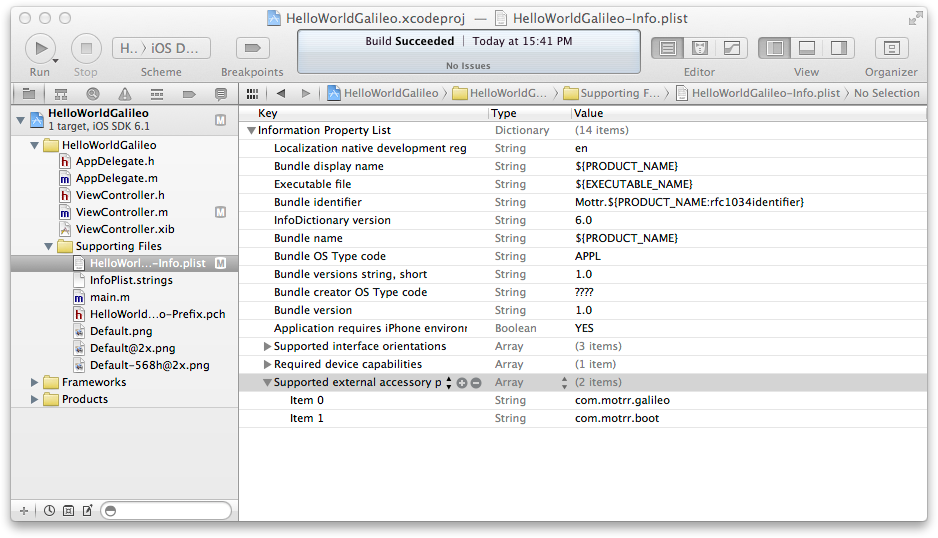Select the Prefix.pch file
The image size is (938, 538).
[157, 314]
